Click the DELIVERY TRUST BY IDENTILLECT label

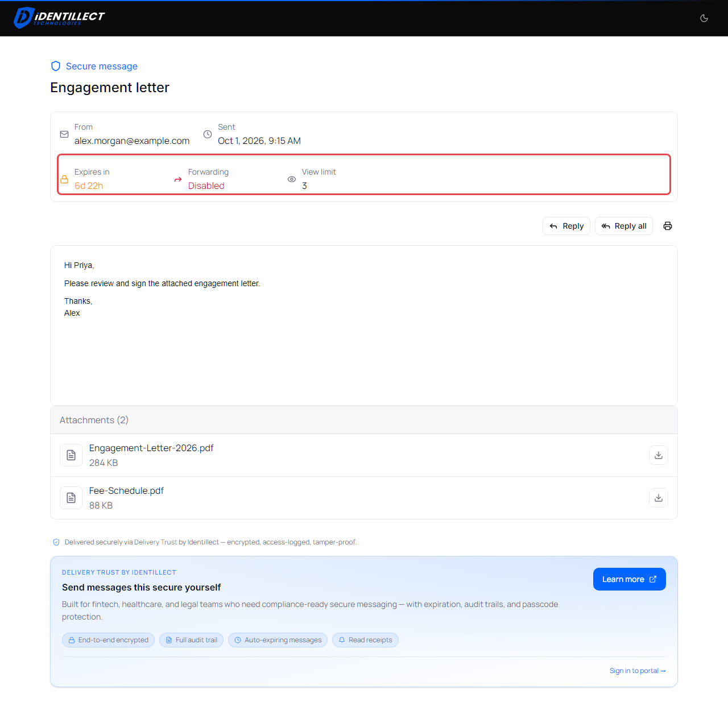point(119,572)
